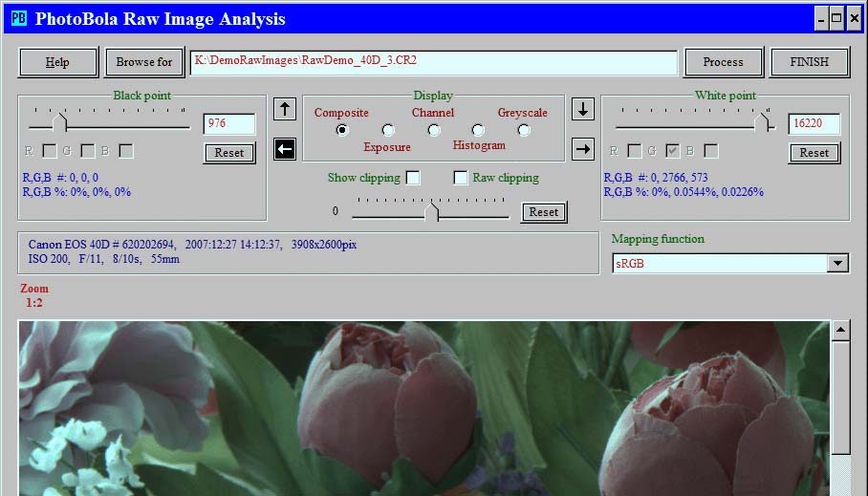The width and height of the screenshot is (868, 496).
Task: Open the Mapping function sRGB dropdown
Action: (838, 263)
